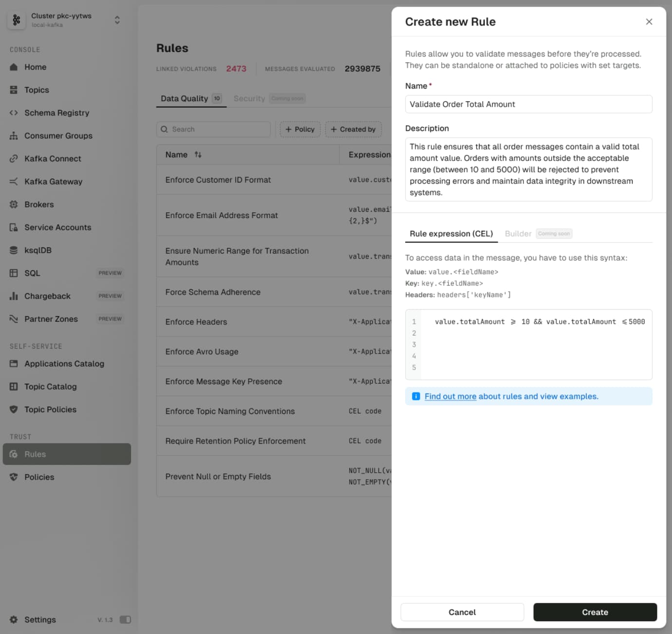
Task: Click the Settings gear icon
Action: [14, 620]
